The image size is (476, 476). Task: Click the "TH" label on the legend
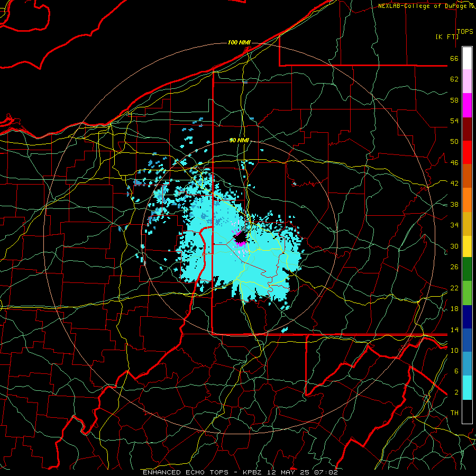[454, 413]
